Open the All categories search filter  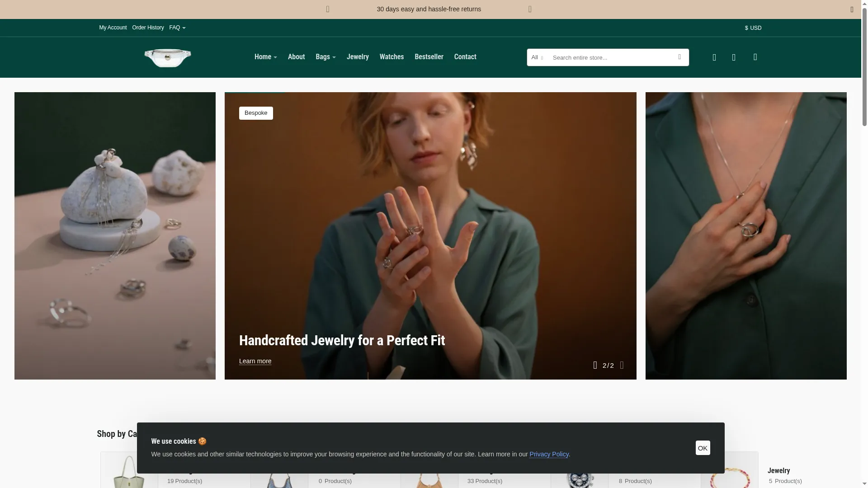tap(537, 57)
